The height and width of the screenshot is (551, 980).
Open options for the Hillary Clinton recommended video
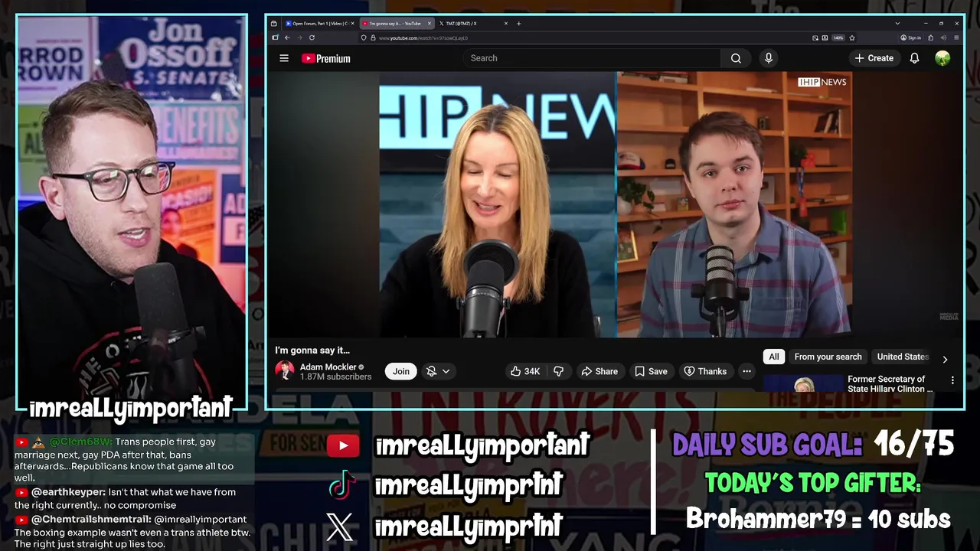952,380
